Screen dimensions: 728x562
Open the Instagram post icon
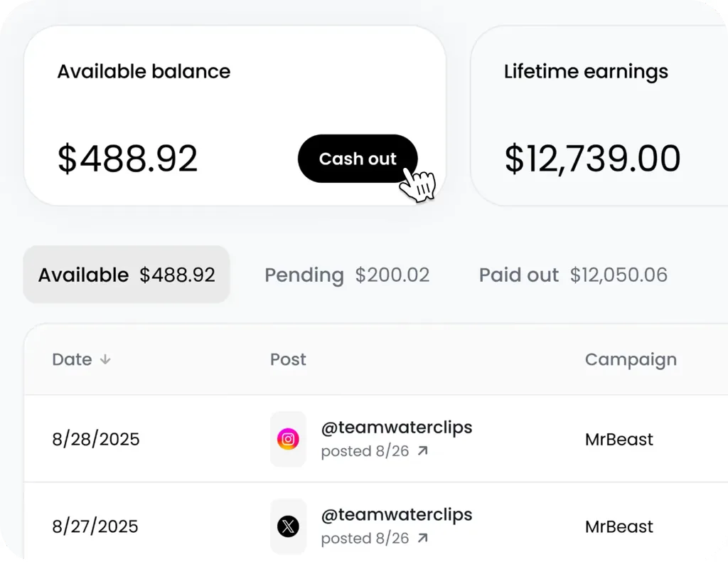click(288, 440)
